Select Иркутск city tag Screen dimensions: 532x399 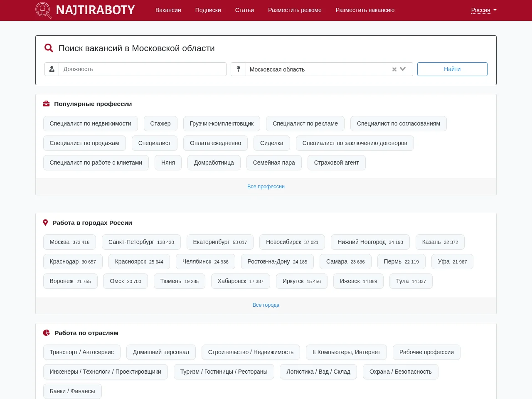click(302, 281)
